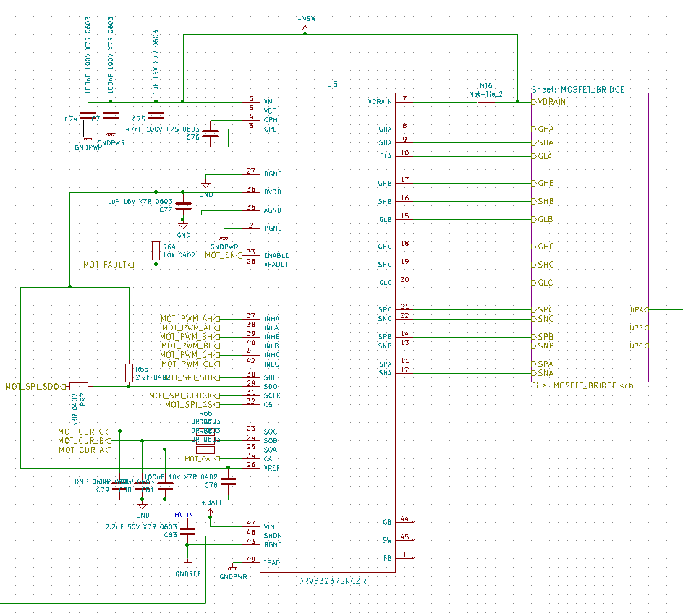Click the GLB sheet pin
683x616 pixels.
click(x=543, y=219)
